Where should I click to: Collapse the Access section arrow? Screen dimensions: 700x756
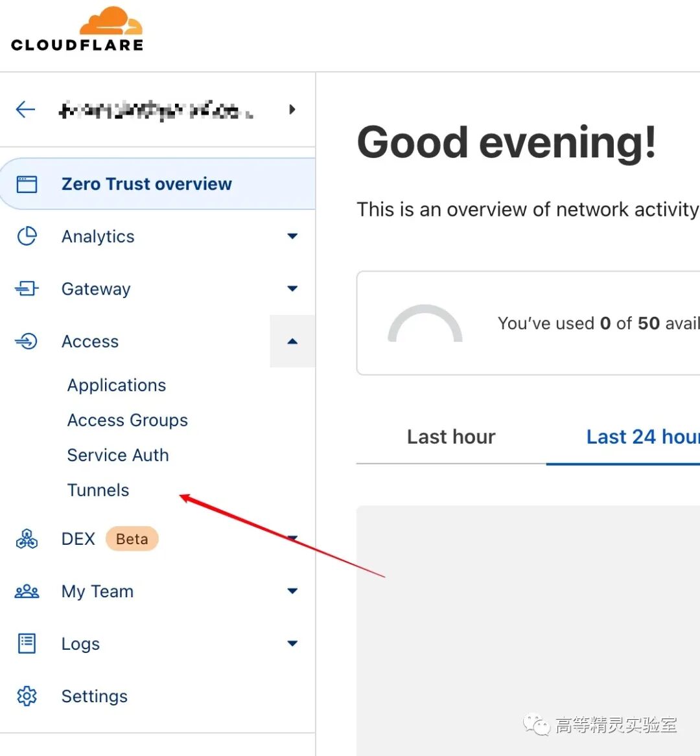[x=292, y=341]
